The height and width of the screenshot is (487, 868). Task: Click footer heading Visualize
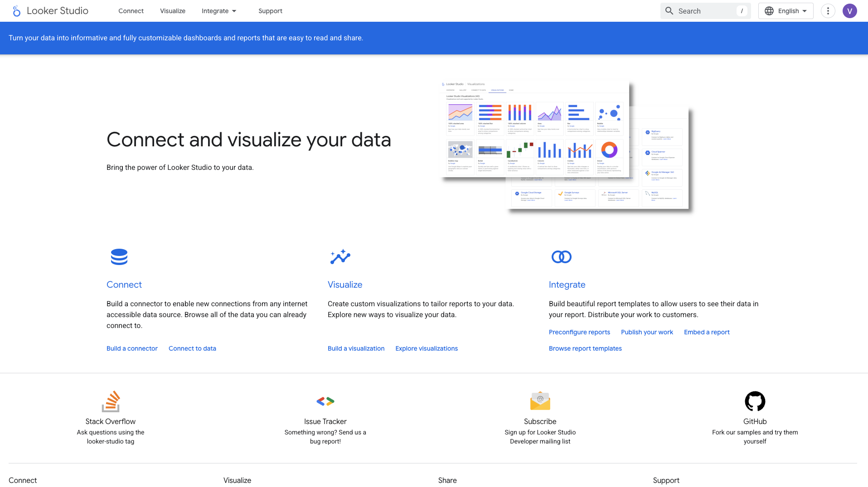coord(237,480)
